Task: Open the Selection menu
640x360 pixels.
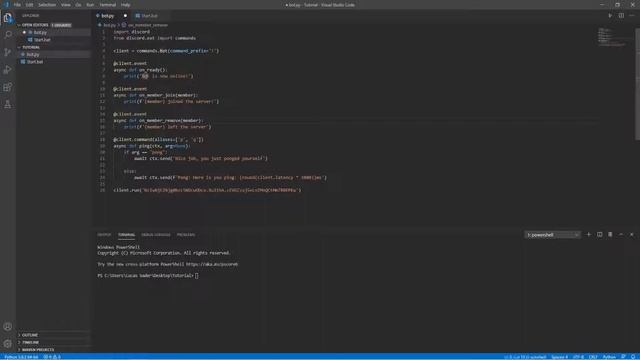Action: coord(47,5)
